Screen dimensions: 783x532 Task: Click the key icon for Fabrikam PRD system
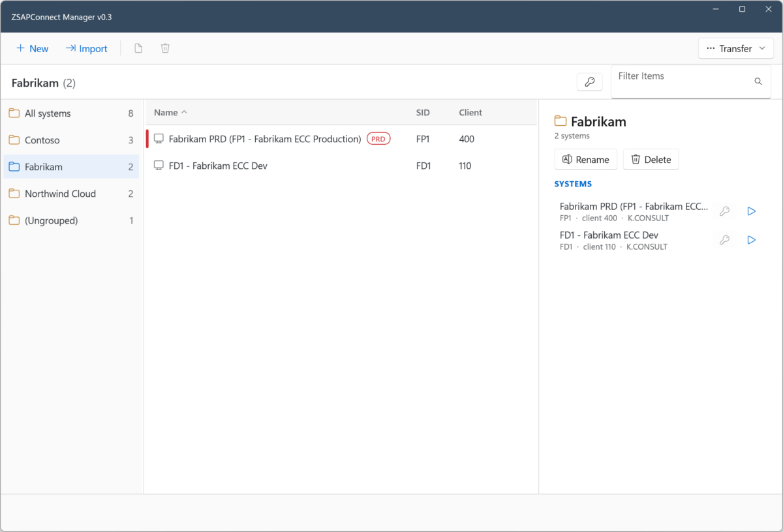click(724, 211)
